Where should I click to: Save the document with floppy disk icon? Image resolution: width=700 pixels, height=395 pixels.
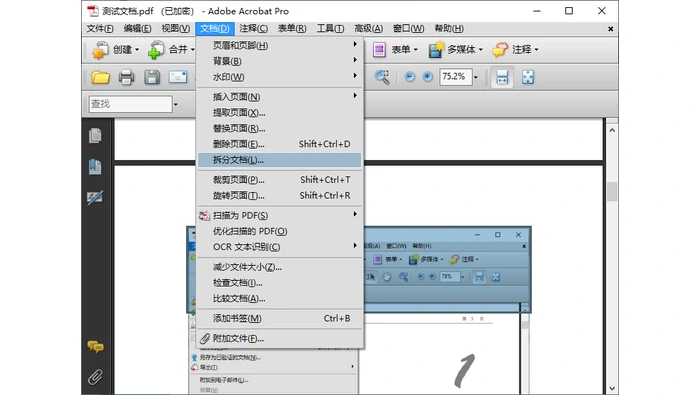152,77
